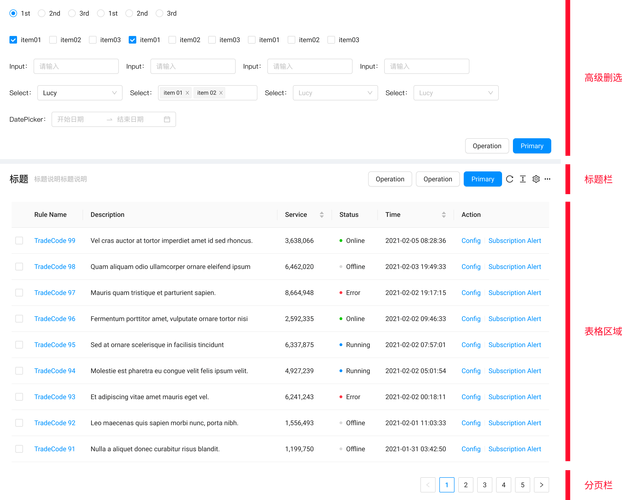Open TradeCode 93 link
The height and width of the screenshot is (500, 622).
(55, 397)
